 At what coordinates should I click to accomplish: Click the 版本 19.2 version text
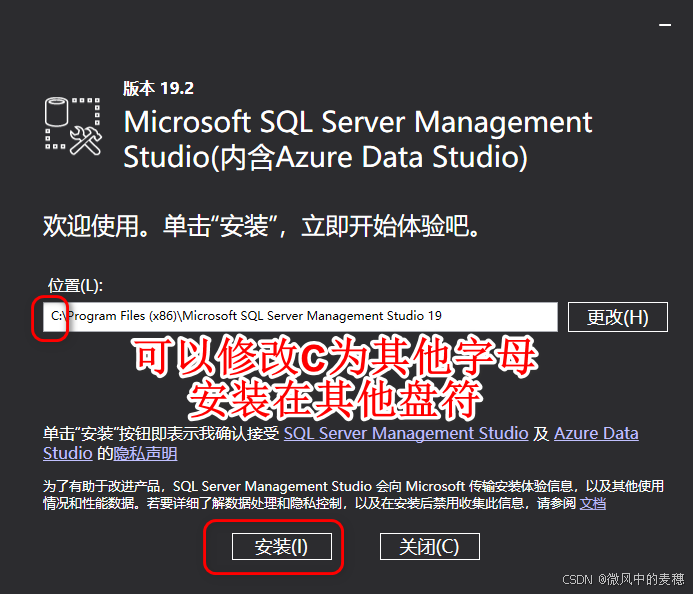(158, 88)
